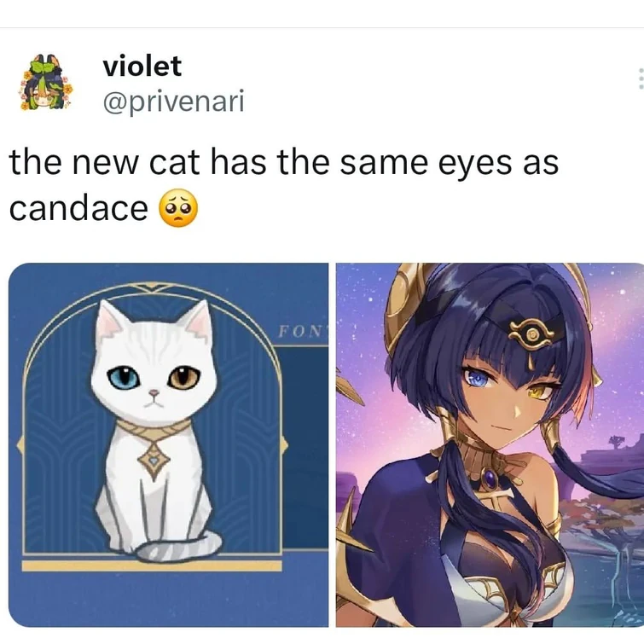Click Candace's blue eye
This screenshot has height=644, width=644.
(x=479, y=378)
